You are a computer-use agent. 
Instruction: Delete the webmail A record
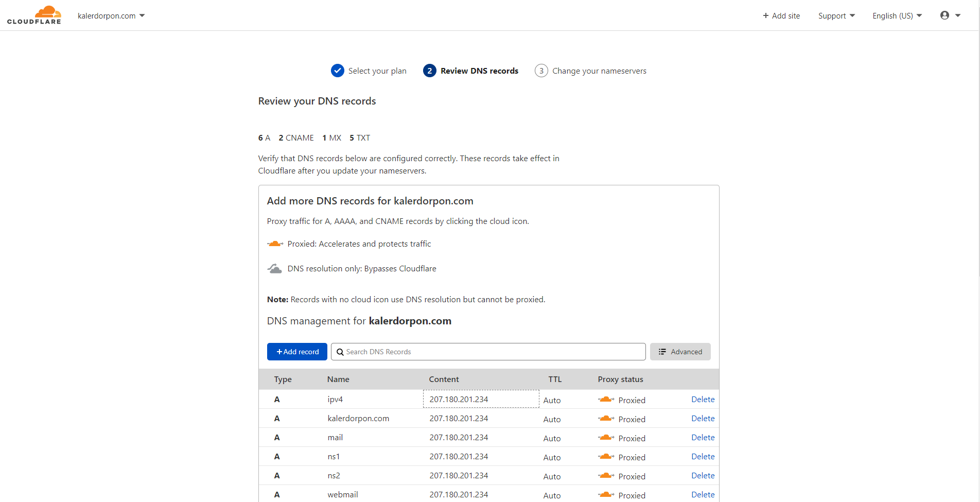[703, 495]
